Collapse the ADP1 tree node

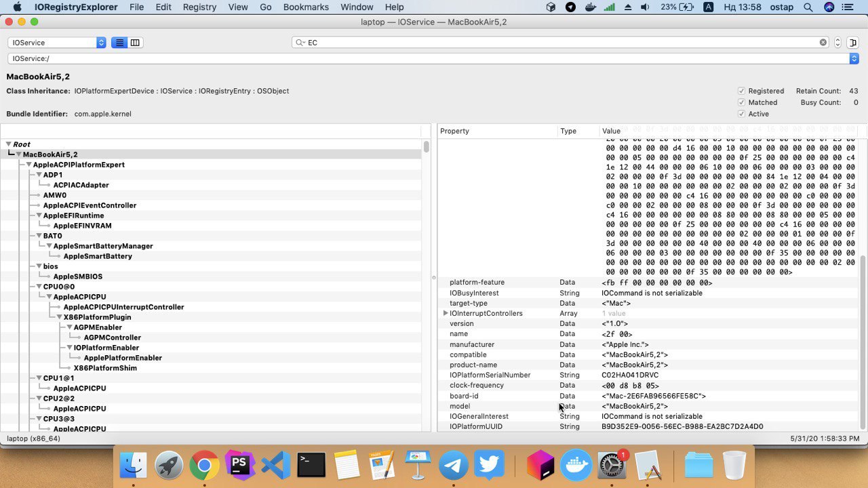pyautogui.click(x=39, y=175)
